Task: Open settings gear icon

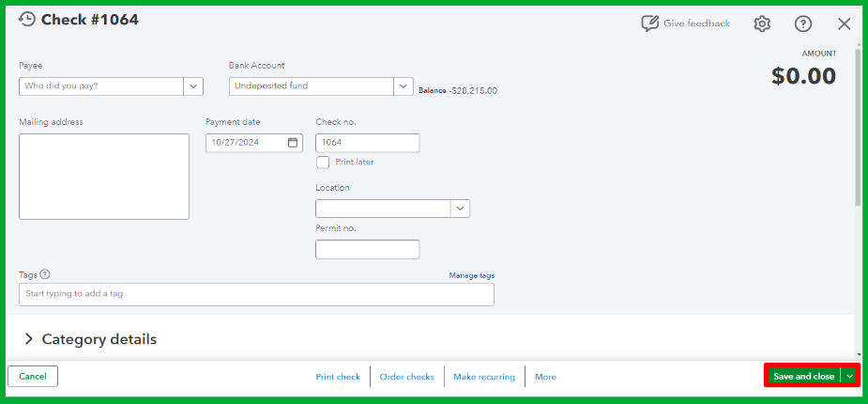Action: [x=762, y=23]
